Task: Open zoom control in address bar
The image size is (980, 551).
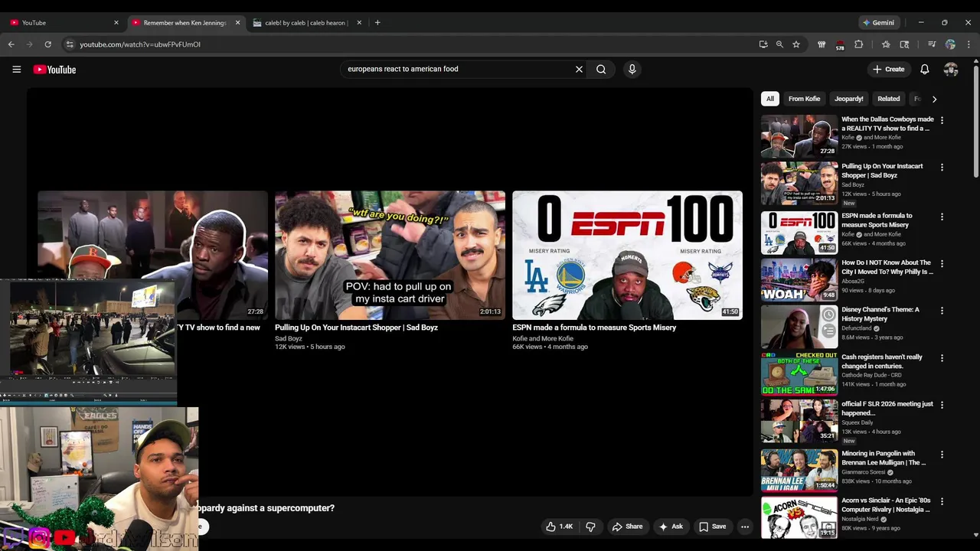Action: pyautogui.click(x=779, y=44)
